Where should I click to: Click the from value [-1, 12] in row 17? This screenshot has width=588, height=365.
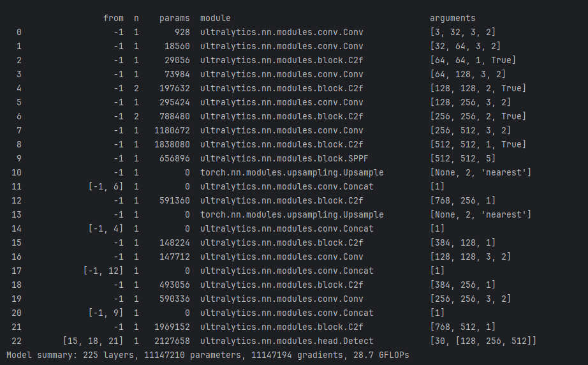click(103, 271)
